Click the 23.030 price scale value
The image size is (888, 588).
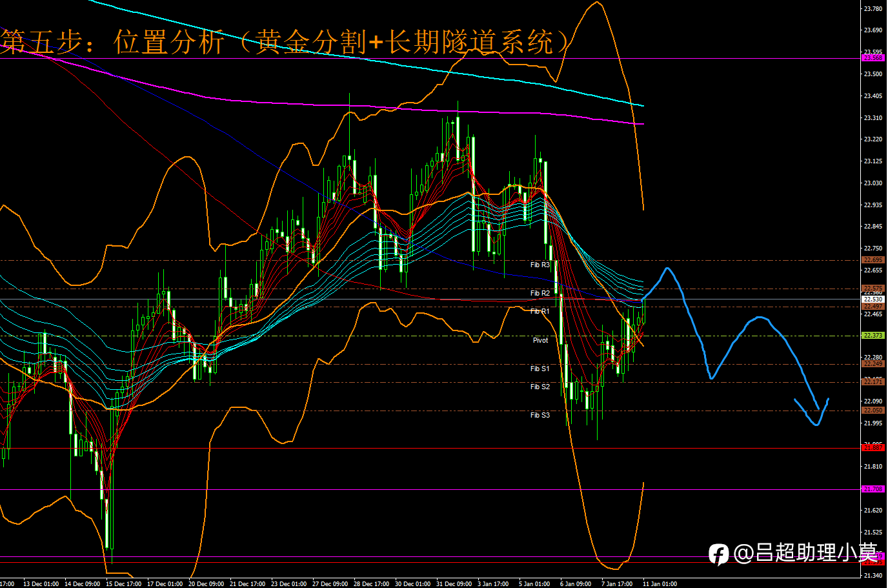(x=873, y=183)
